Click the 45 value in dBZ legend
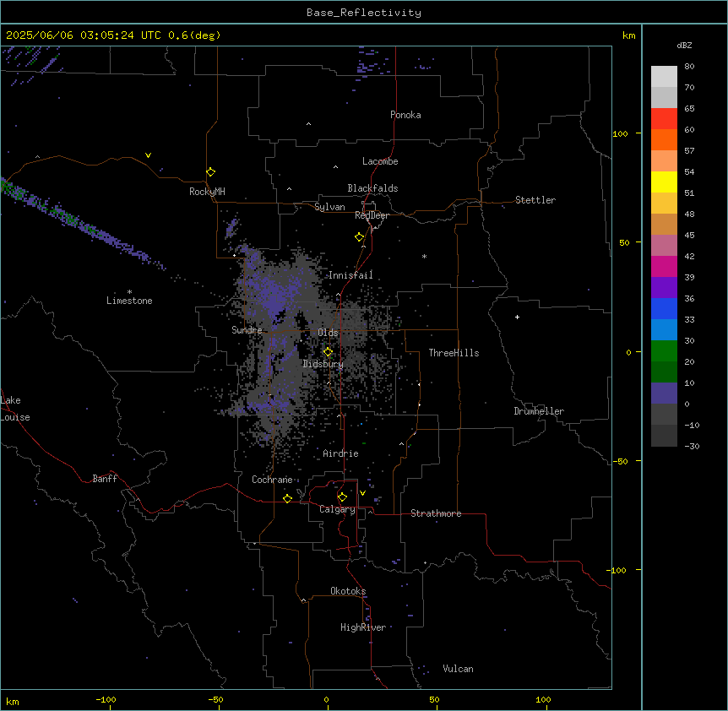Screen dimensions: 728x711 (x=689, y=236)
